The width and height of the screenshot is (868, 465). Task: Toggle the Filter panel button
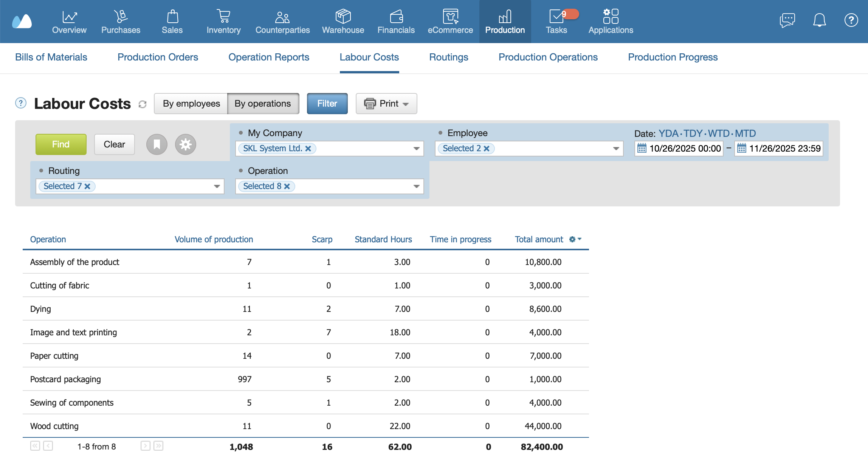(x=327, y=104)
